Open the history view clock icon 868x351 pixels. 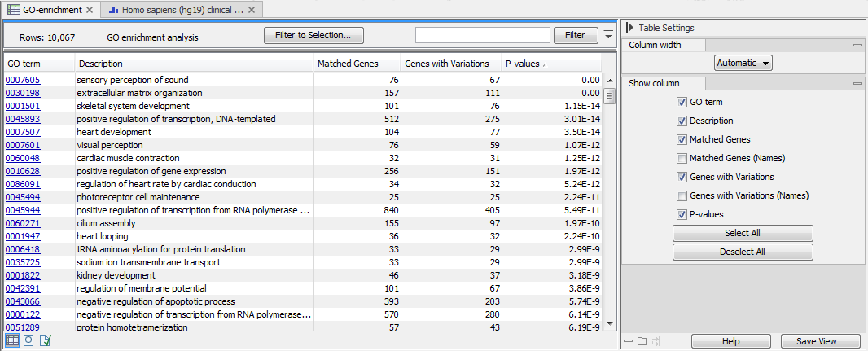click(28, 340)
